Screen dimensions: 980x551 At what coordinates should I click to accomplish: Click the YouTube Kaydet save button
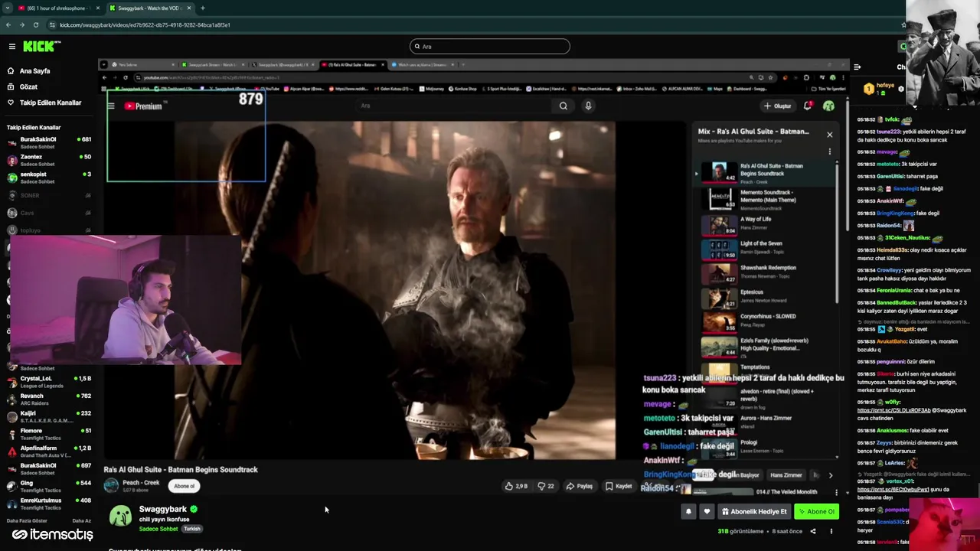619,486
